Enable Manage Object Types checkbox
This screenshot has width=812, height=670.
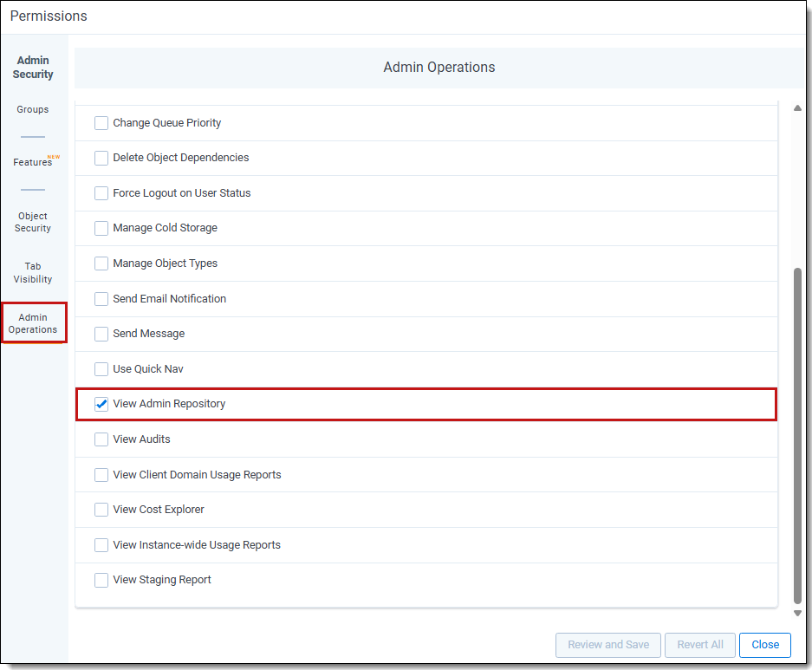click(101, 263)
